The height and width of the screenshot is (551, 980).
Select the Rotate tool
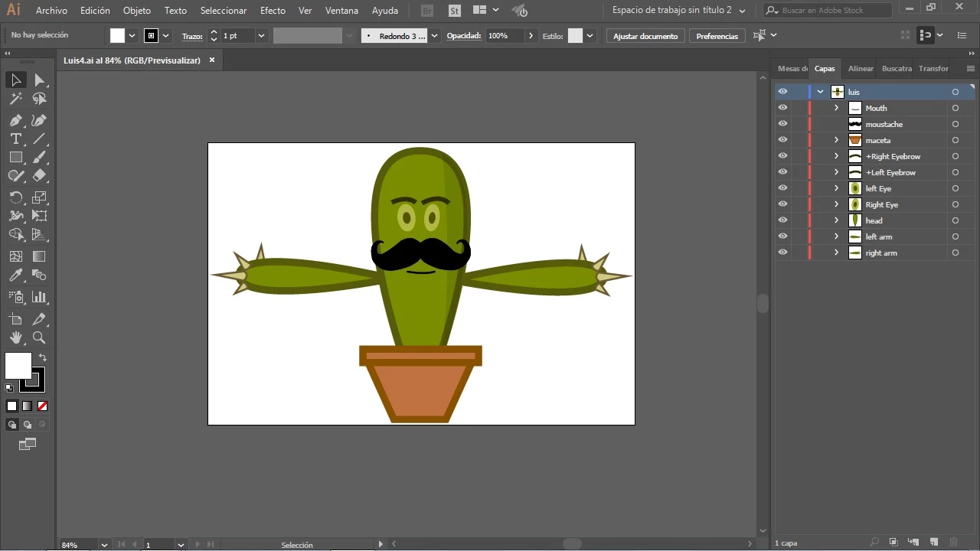pyautogui.click(x=15, y=198)
